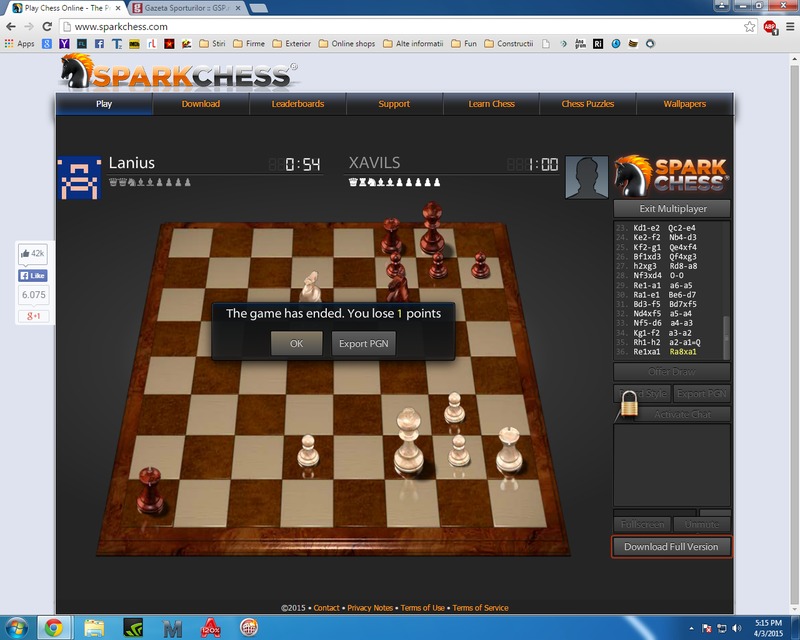The height and width of the screenshot is (640, 800).
Task: Select the Play navigation tab
Action: point(104,104)
